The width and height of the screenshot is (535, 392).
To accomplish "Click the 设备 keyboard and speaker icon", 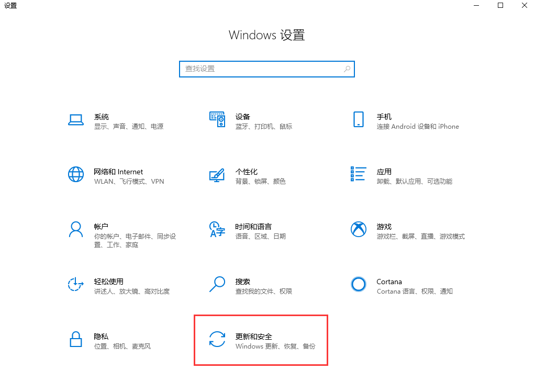I will 217,119.
